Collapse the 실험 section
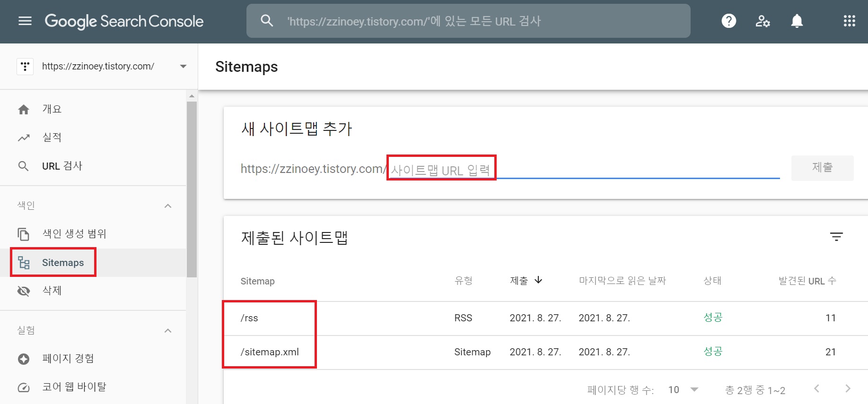868x404 pixels. pos(168,331)
